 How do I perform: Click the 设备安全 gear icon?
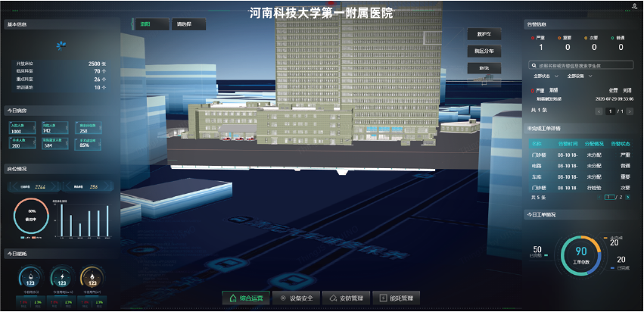[282, 298]
